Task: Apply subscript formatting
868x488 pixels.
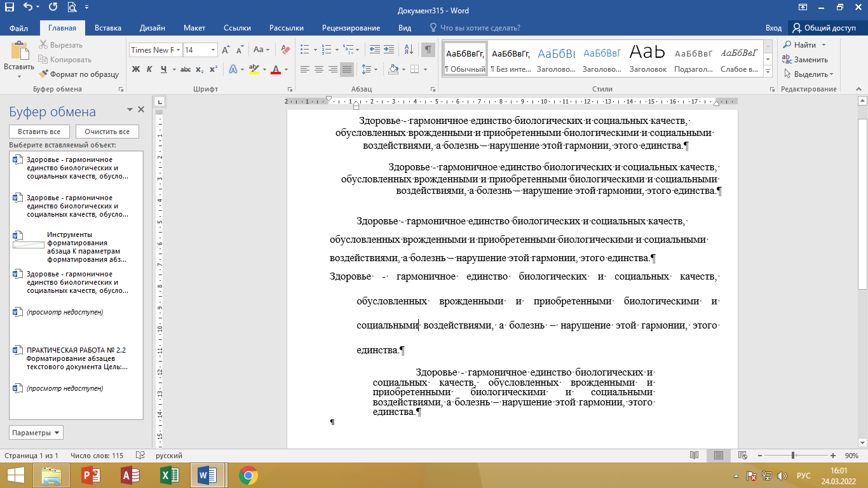Action: [x=200, y=69]
